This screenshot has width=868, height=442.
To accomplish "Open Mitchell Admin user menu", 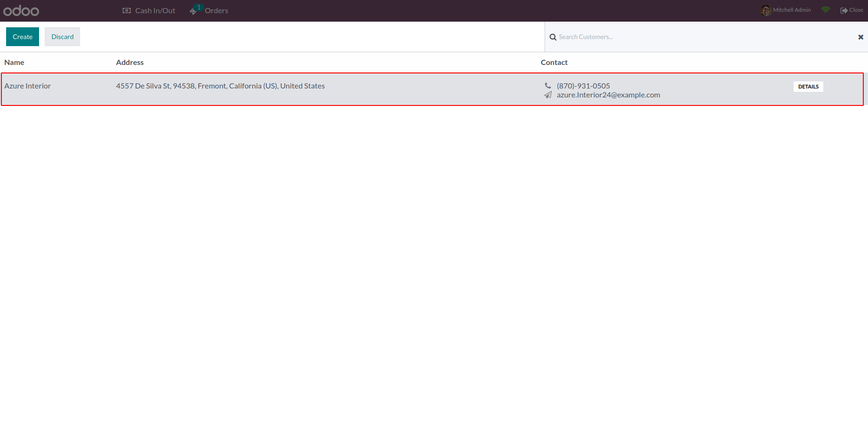I will point(786,10).
